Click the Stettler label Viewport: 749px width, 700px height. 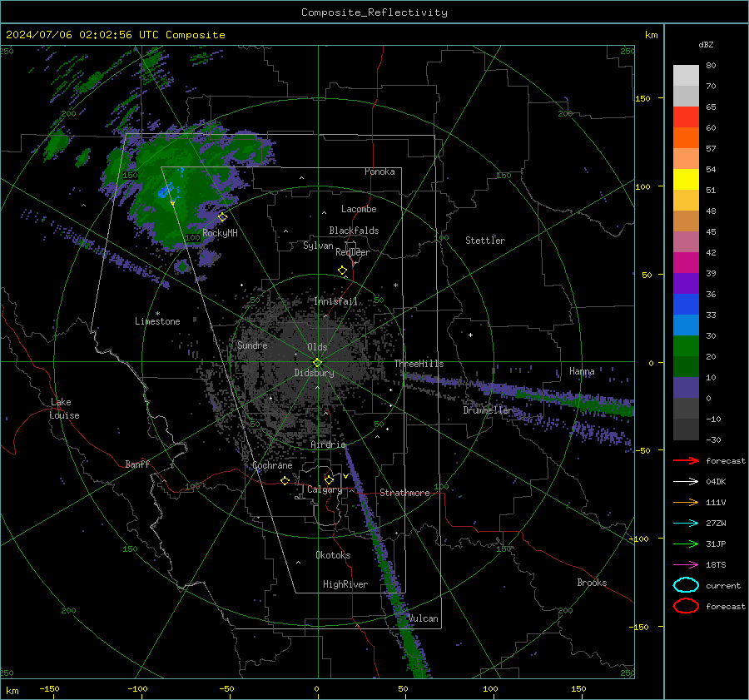click(485, 241)
